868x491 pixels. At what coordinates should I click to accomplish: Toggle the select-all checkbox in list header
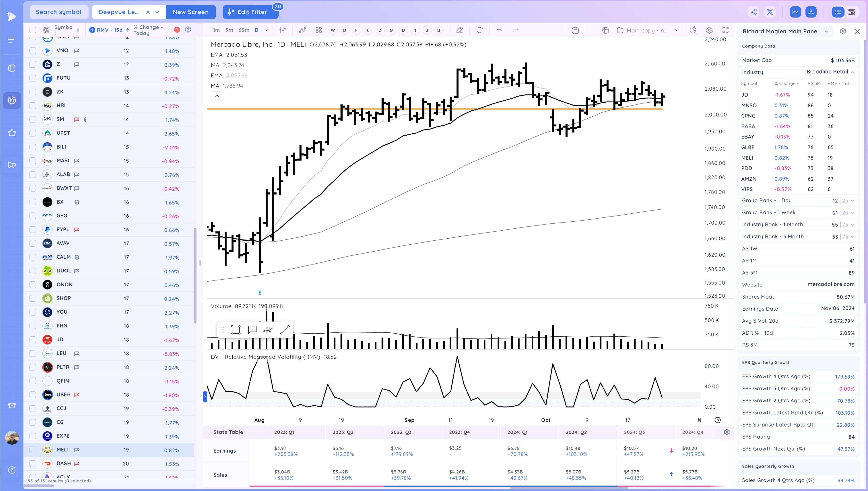33,30
